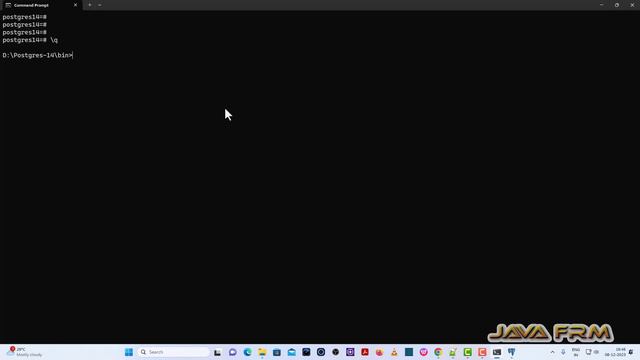Image resolution: width=640 pixels, height=360 pixels.
Task: Open the new tab profile dropdown arrow
Action: tap(100, 5)
